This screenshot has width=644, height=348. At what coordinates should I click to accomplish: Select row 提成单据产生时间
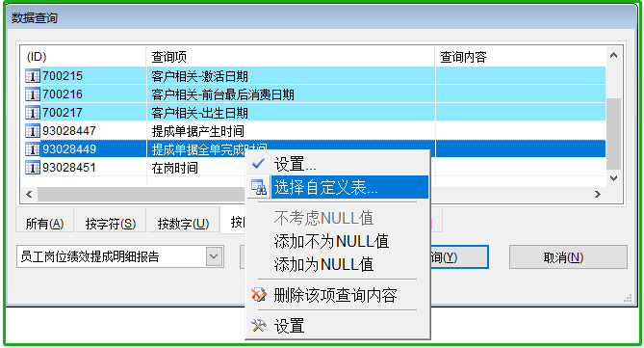click(314, 131)
